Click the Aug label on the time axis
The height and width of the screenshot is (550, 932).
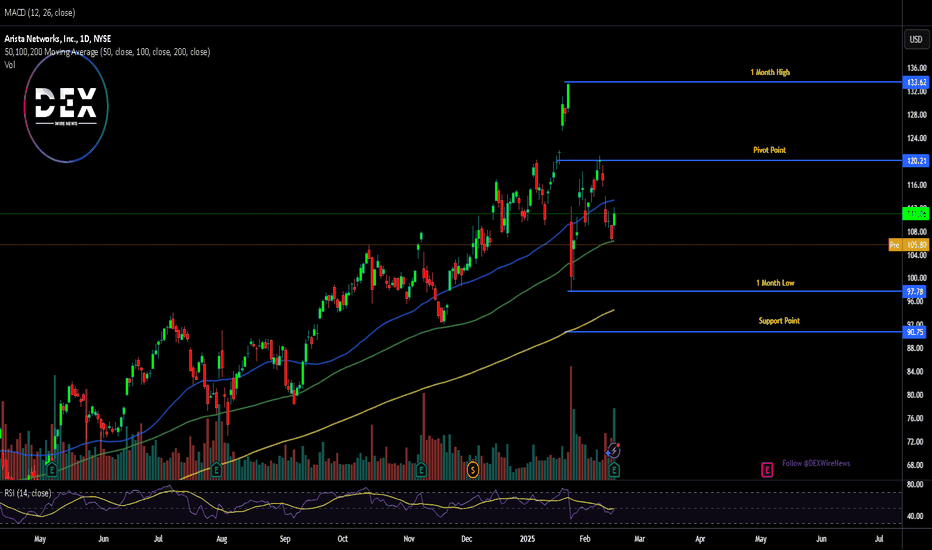[x=222, y=539]
